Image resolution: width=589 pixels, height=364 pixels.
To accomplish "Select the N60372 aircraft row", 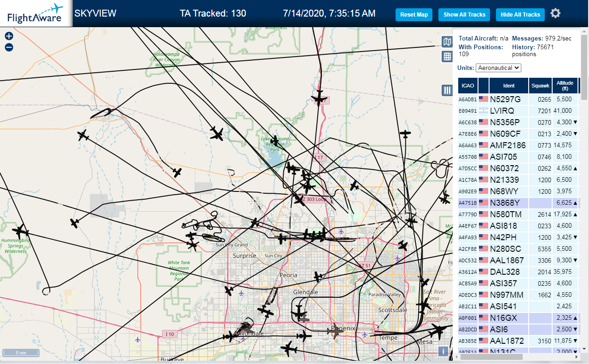I will pos(519,168).
